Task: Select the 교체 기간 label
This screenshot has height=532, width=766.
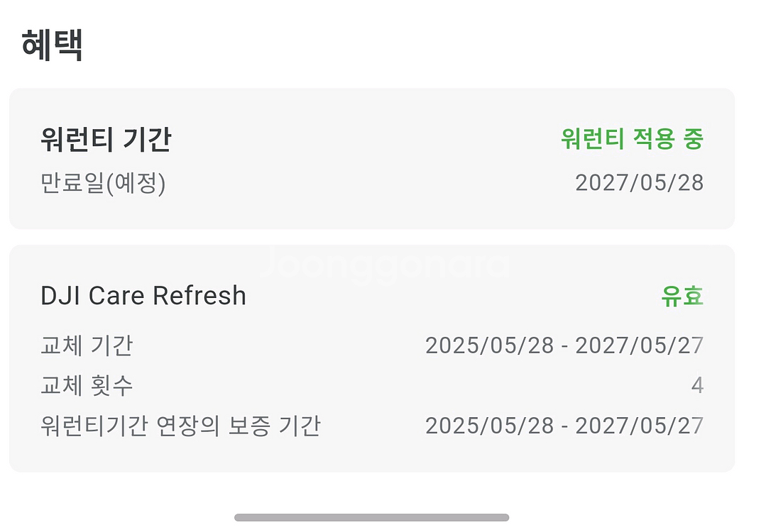Action: click(87, 346)
